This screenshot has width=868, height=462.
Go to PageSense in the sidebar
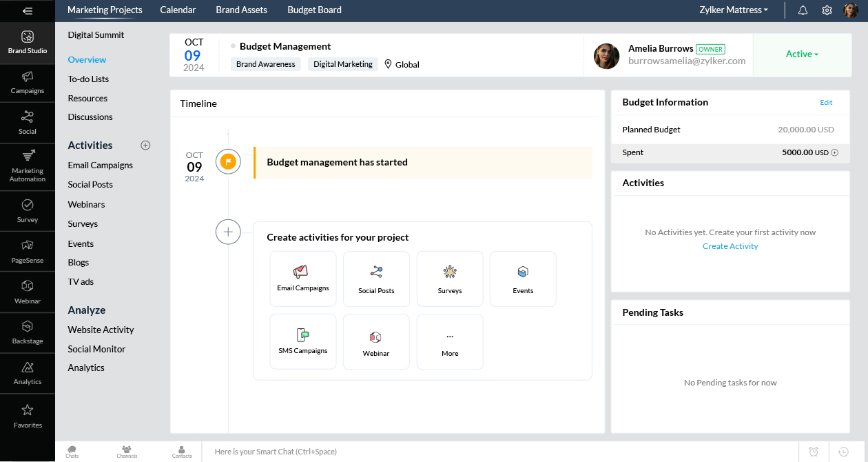tap(28, 251)
